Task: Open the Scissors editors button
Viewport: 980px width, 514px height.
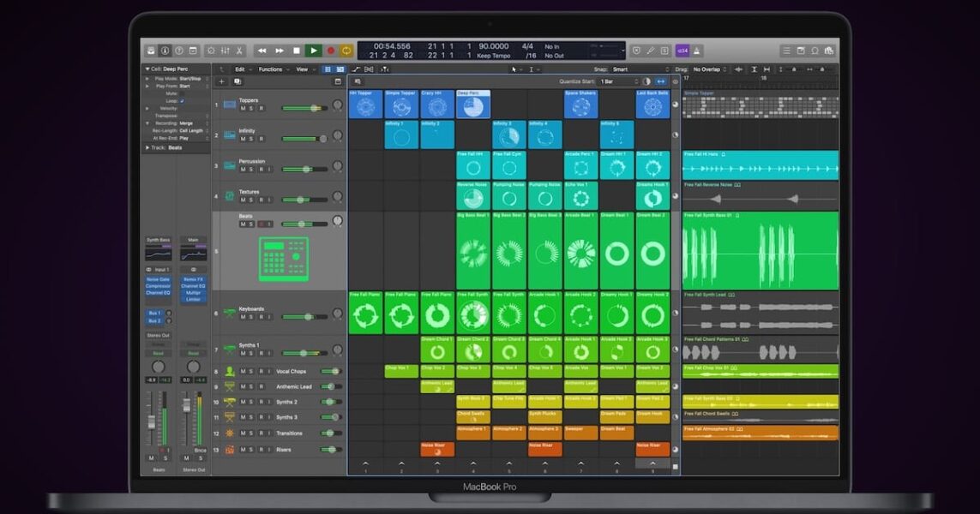Action: click(x=239, y=51)
